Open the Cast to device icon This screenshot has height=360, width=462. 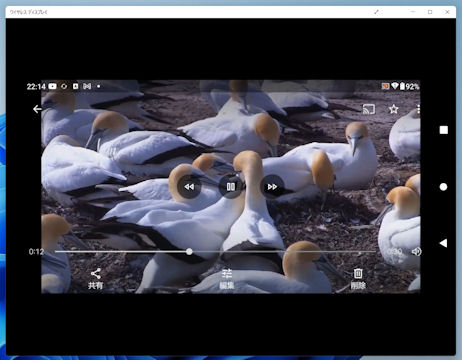pyautogui.click(x=369, y=109)
